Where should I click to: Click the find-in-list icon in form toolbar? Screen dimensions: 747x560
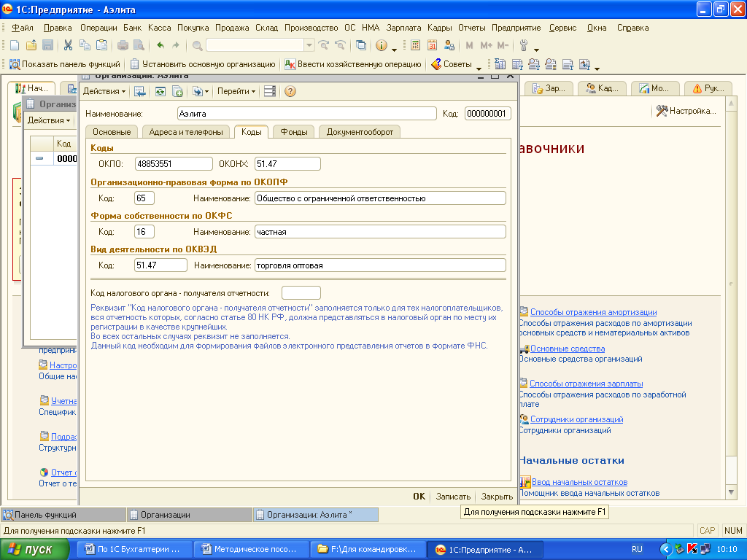tap(139, 91)
